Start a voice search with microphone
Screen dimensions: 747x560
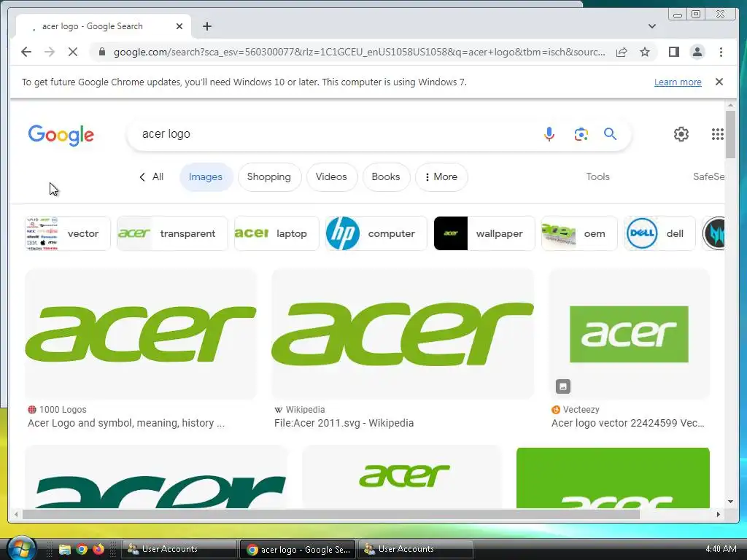(549, 134)
